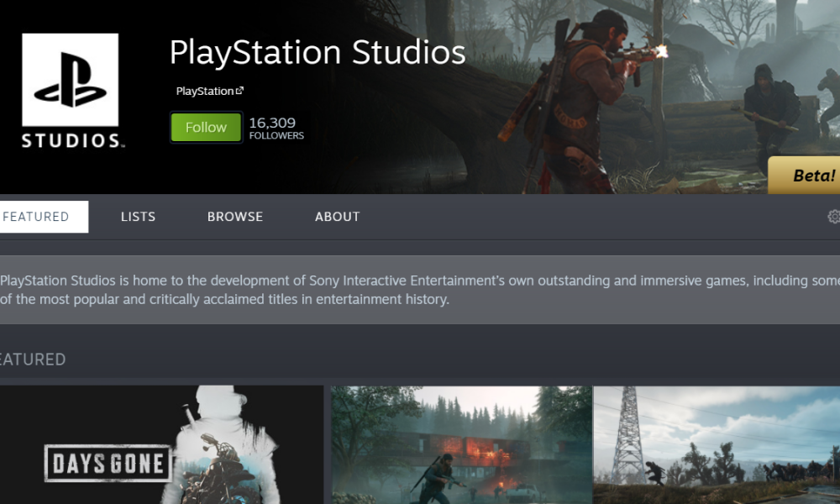Click the PlayStation Studios page title
840x504 pixels.
point(318,53)
